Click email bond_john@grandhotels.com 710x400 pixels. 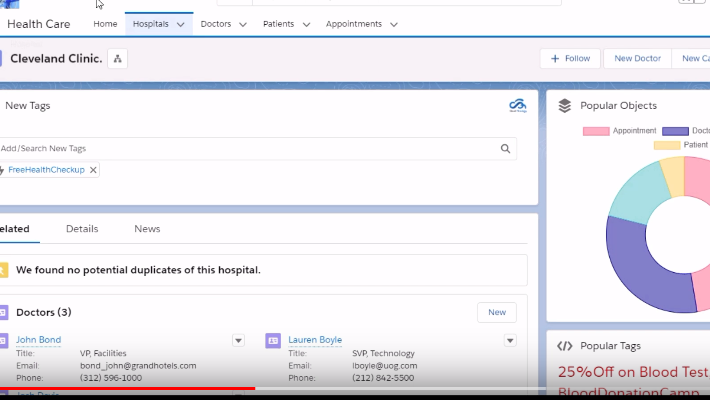tap(138, 366)
